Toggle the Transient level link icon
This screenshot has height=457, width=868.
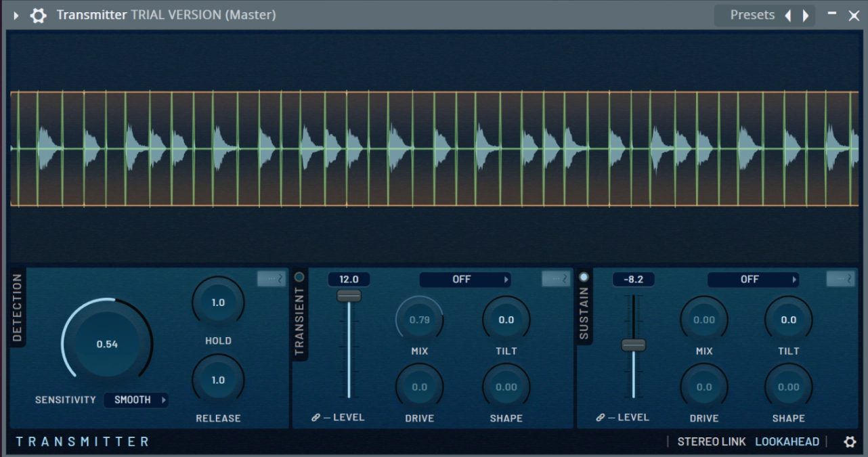coord(316,418)
